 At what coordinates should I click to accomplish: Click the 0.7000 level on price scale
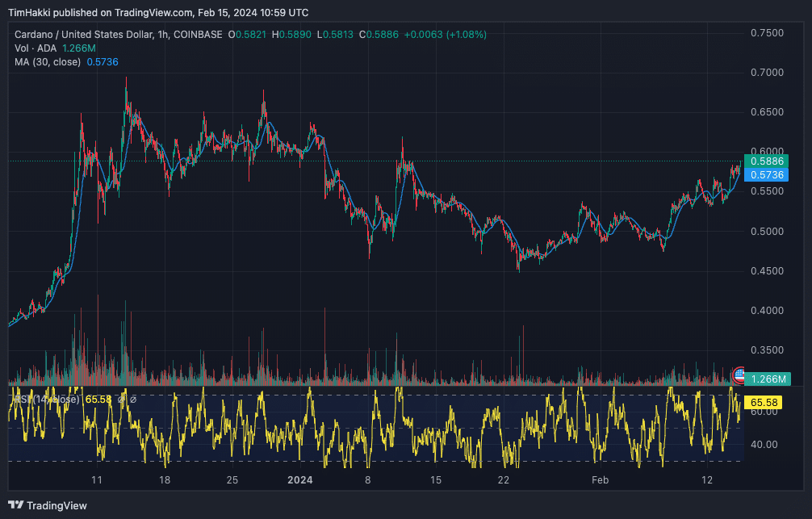pyautogui.click(x=767, y=73)
